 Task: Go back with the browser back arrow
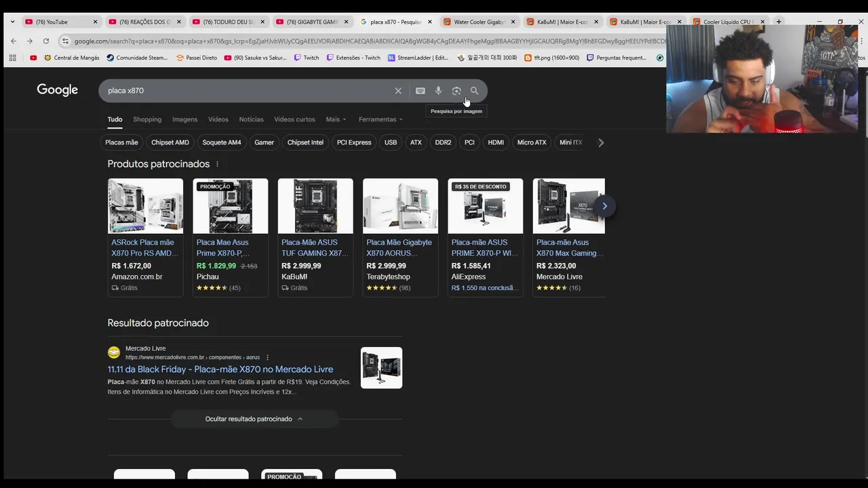14,41
